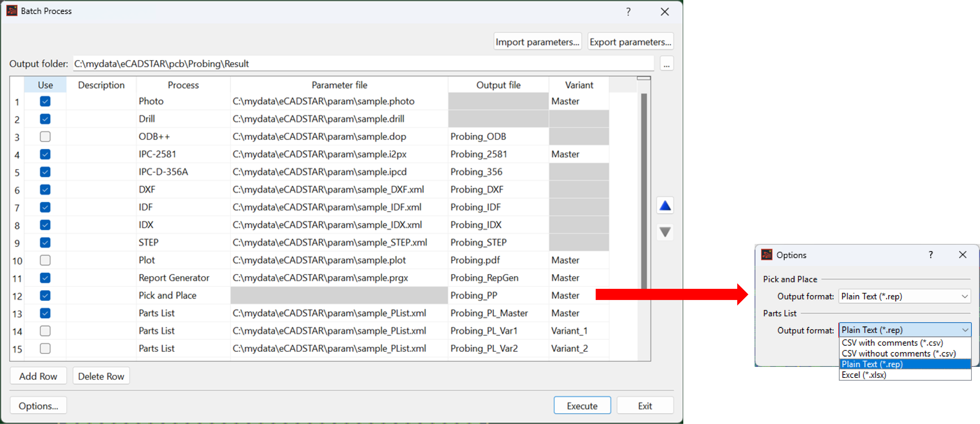This screenshot has width=980, height=424.
Task: Disable the Use box for DXF
Action: (45, 189)
